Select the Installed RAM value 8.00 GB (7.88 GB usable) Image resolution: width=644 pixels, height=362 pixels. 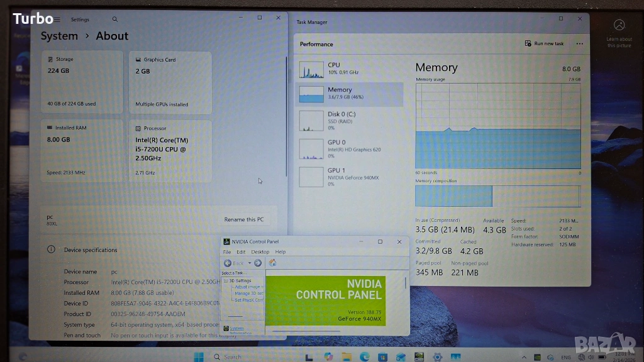coord(142,293)
